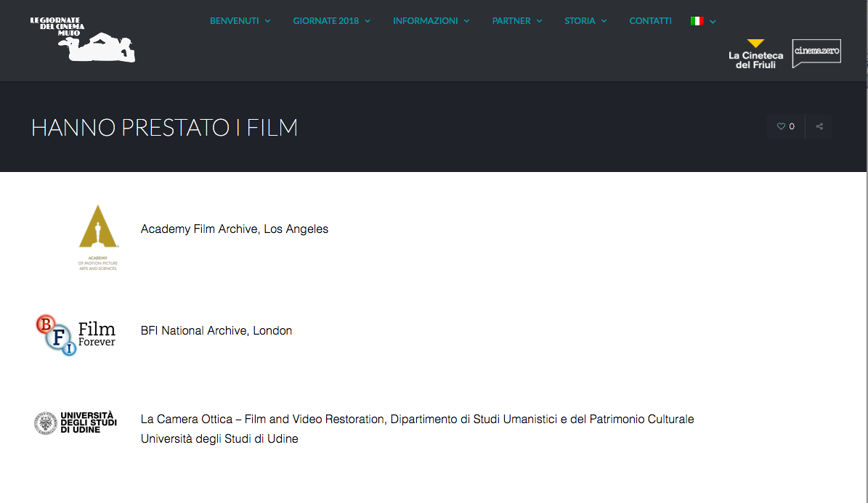Click the Cinemazero logo
Viewport: 868px width, 503px height.
point(816,53)
